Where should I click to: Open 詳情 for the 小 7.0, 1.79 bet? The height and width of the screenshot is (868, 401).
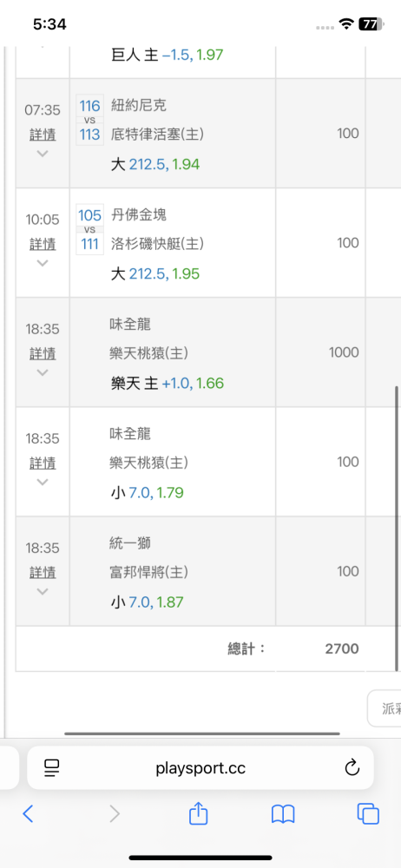(x=43, y=463)
